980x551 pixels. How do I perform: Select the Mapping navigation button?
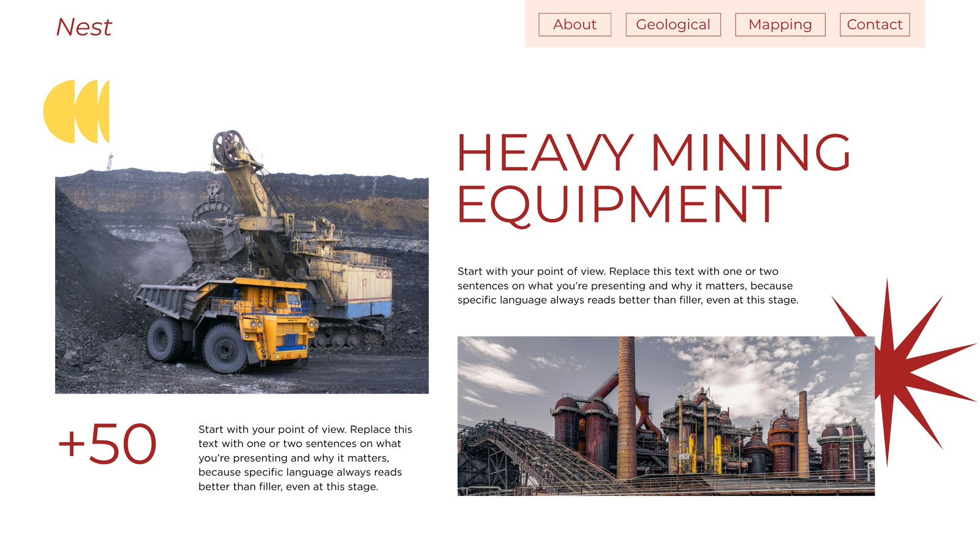(780, 24)
